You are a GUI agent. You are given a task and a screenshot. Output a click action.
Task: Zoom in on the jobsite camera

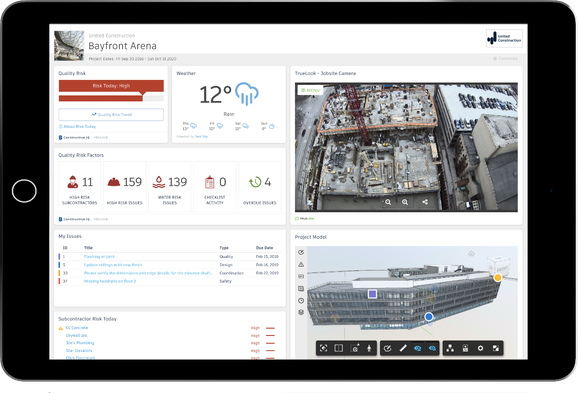point(388,202)
